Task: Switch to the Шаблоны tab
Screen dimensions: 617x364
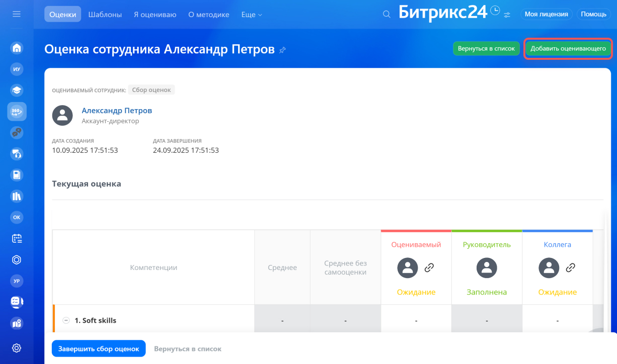Action: coord(105,15)
